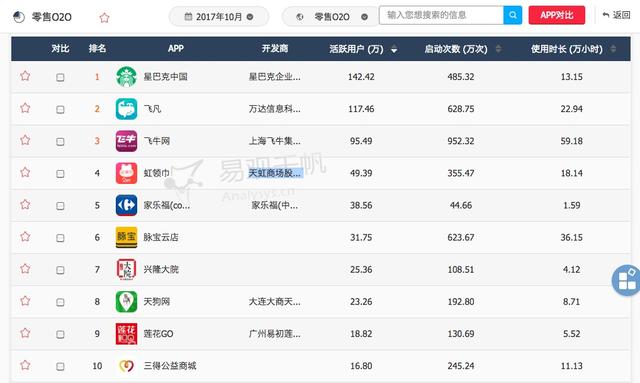Image resolution: width=640 pixels, height=383 pixels.
Task: Favorite the 零售O2O category star in header
Action: coord(104,18)
